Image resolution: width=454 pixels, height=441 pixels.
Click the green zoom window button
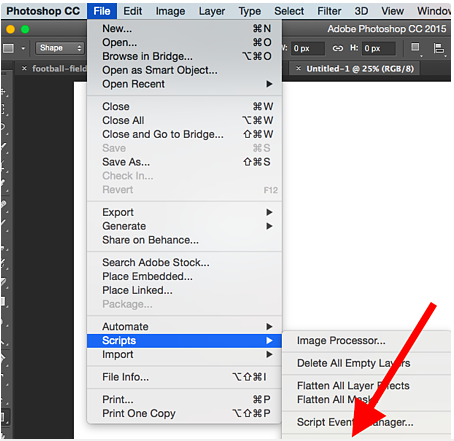[x=25, y=29]
